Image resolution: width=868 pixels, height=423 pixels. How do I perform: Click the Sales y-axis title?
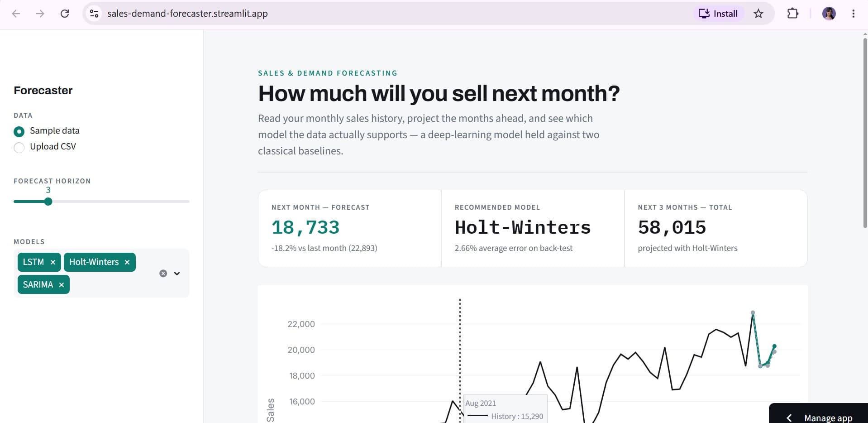coord(271,410)
